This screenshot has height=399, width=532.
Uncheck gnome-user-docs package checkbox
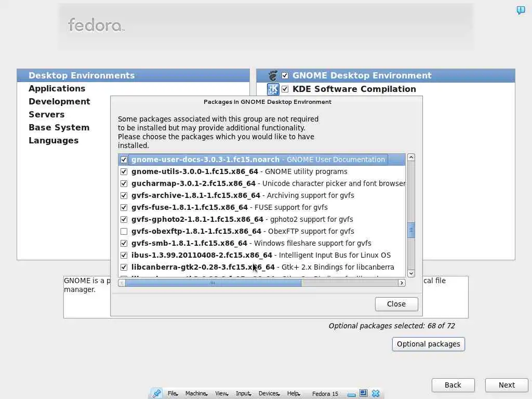(x=124, y=159)
